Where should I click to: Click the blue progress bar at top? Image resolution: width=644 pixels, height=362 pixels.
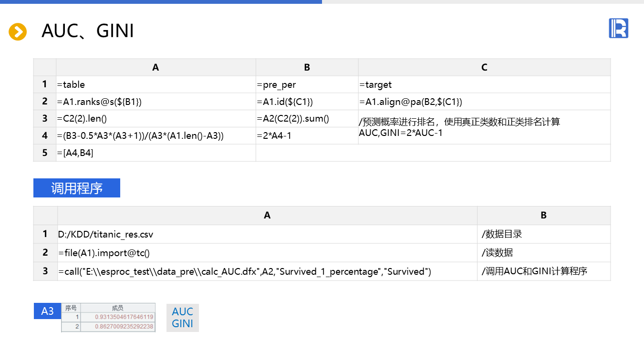161,2
